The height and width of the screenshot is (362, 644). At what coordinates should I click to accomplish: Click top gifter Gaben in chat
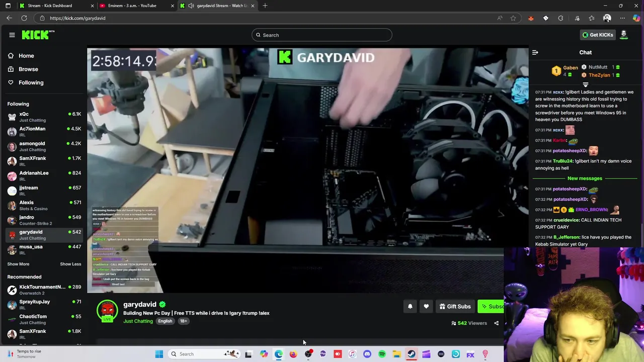pos(571,67)
